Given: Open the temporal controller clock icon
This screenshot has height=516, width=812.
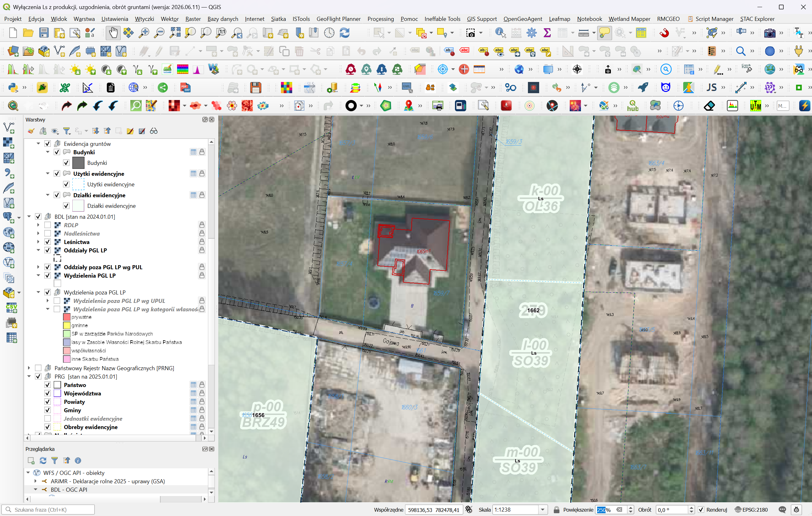Looking at the screenshot, I should [x=329, y=33].
